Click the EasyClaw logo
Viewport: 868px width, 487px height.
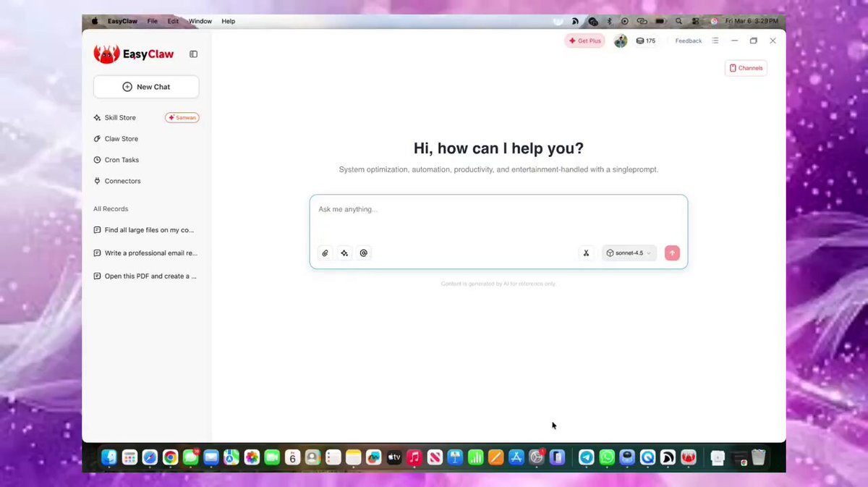pyautogui.click(x=134, y=54)
